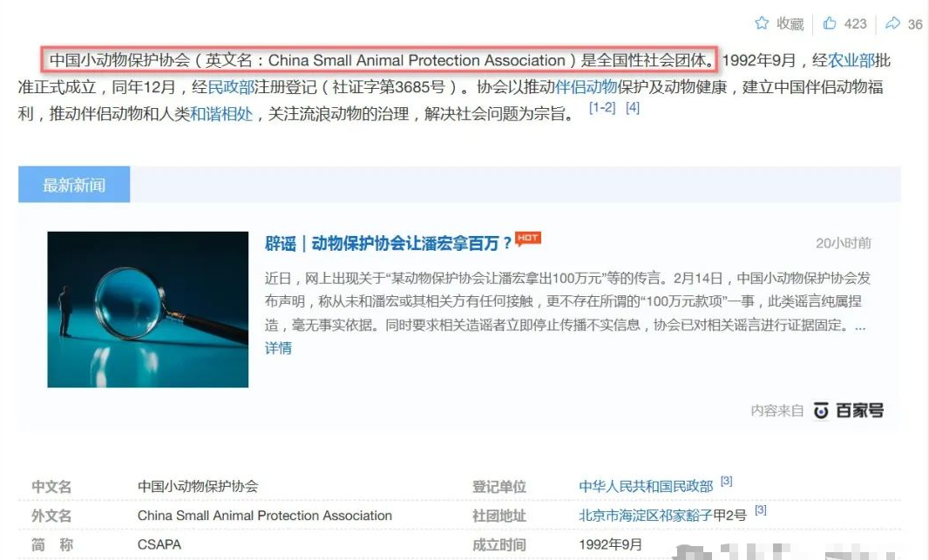The width and height of the screenshot is (929, 560).
Task: Click the like count 423
Action: click(x=856, y=24)
